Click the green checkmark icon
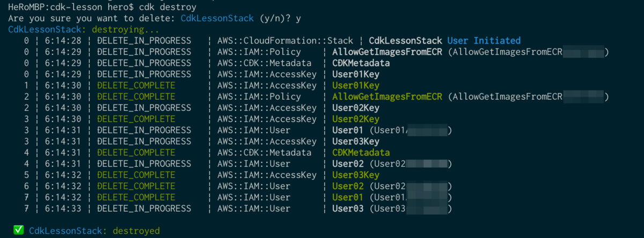 pos(18,230)
